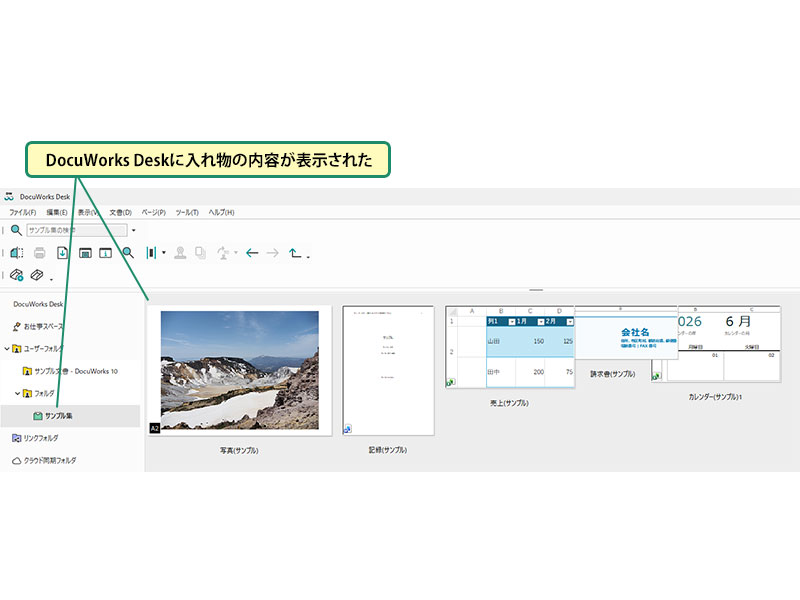Select the カレンダー(サンプル)1 calendar thumbnail
Image resolution: width=800 pixels, height=600 pixels.
point(729,344)
